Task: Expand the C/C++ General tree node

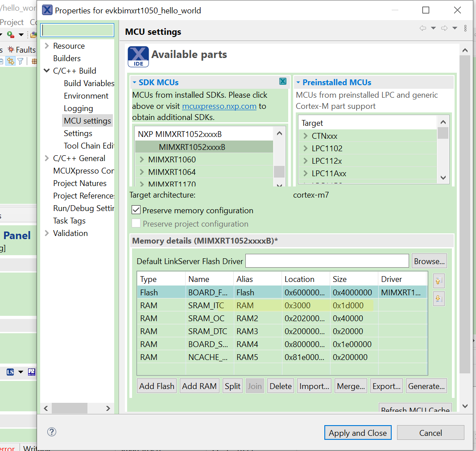Action: (x=47, y=158)
